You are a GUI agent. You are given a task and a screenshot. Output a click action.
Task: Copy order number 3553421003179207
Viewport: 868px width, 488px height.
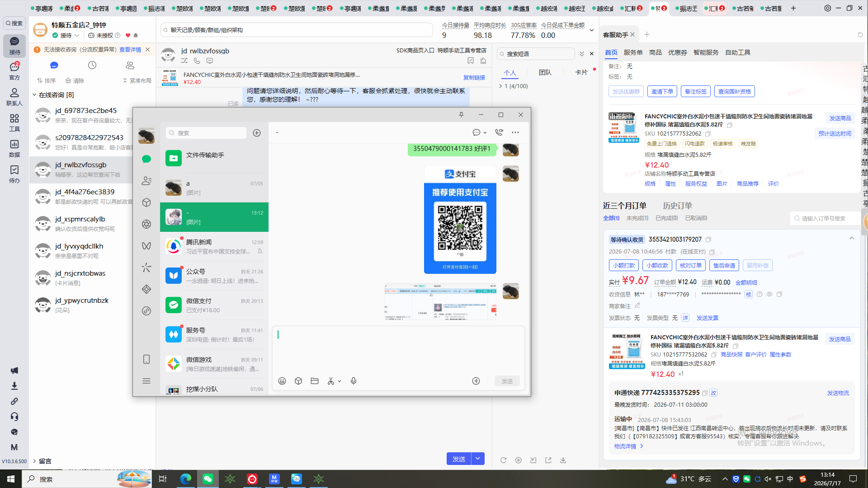708,239
